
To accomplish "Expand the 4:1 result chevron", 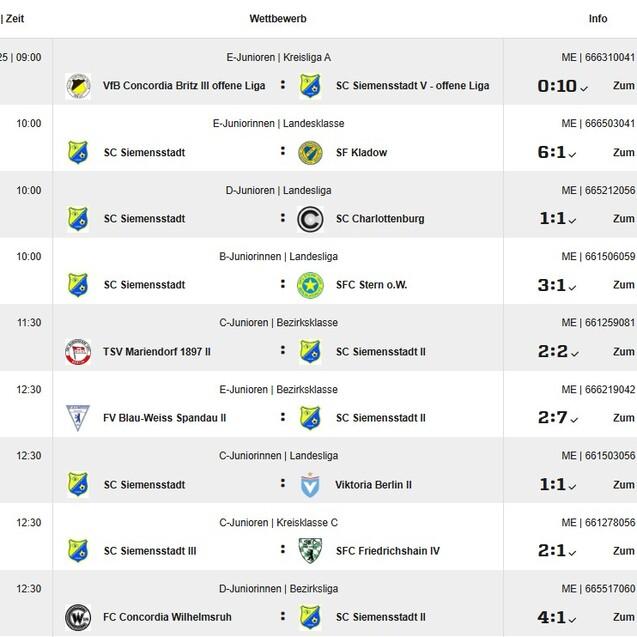I will (574, 618).
